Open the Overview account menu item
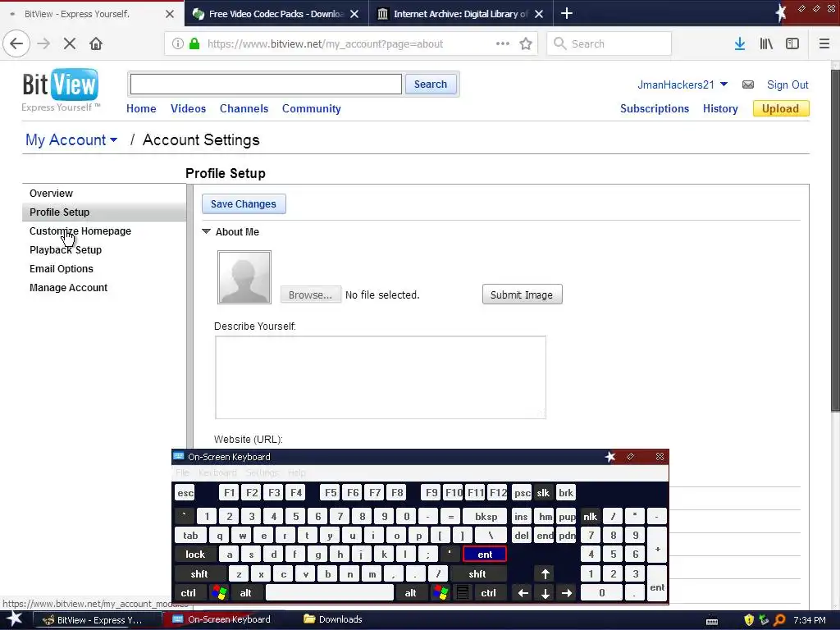840x630 pixels. click(51, 194)
